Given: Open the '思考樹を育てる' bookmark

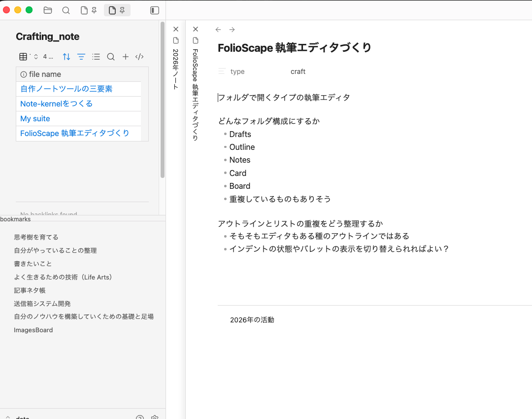Looking at the screenshot, I should pyautogui.click(x=36, y=237).
